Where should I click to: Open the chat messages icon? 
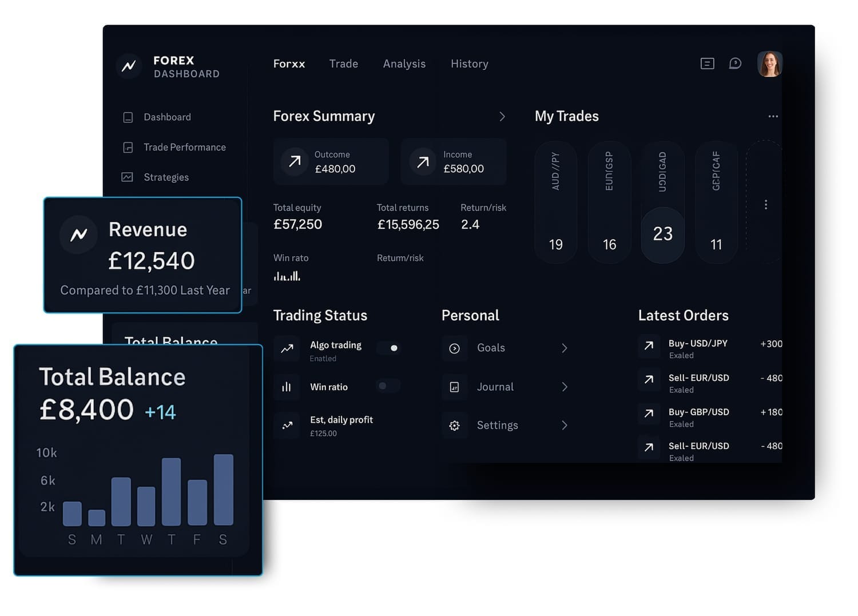click(735, 63)
